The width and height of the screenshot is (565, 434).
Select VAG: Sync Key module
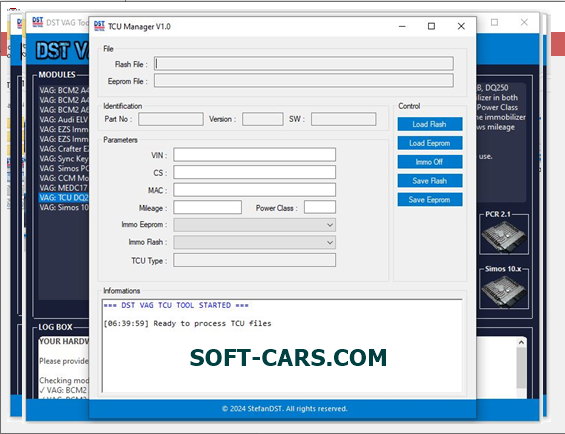pyautogui.click(x=64, y=159)
